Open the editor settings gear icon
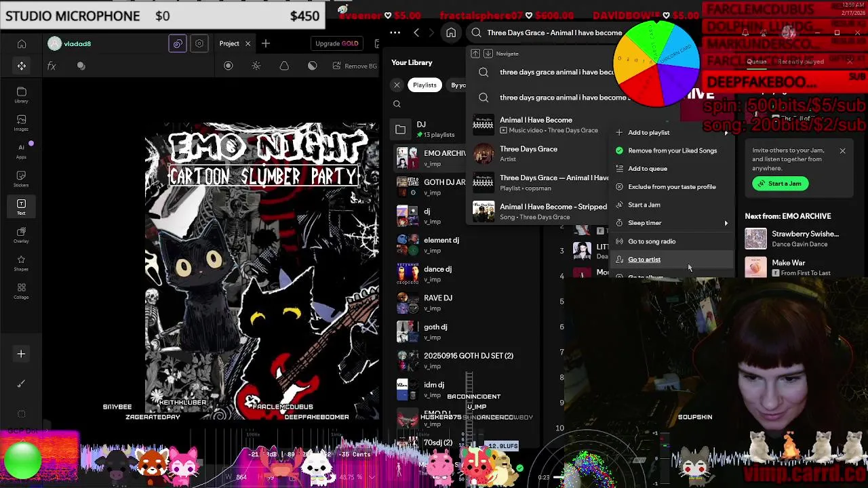 pos(199,44)
